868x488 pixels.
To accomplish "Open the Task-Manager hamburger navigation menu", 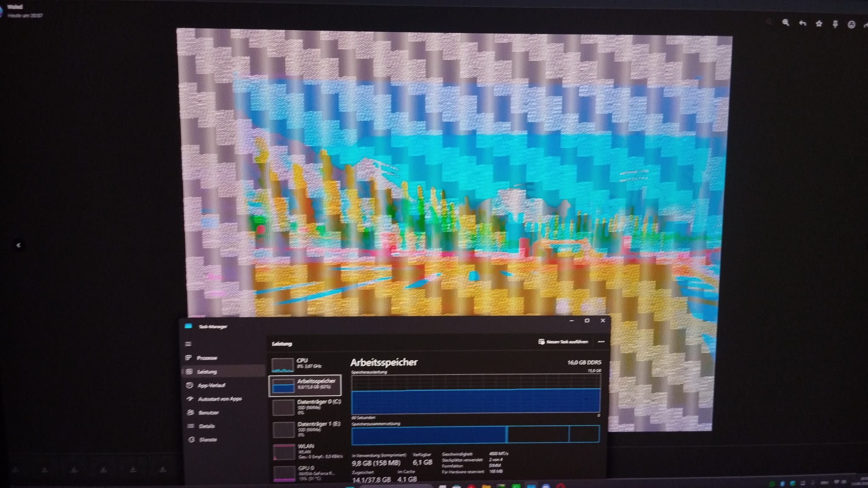I will (188, 344).
